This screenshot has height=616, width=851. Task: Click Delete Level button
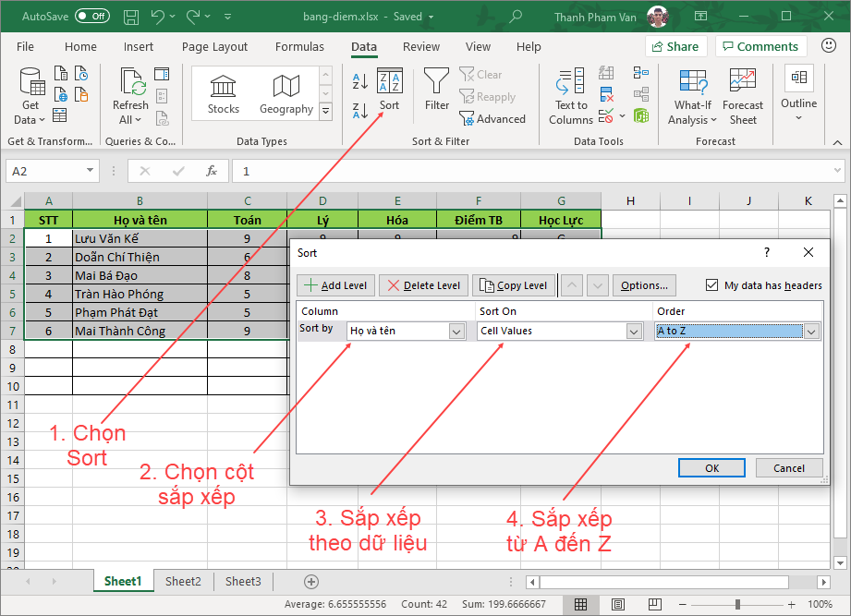tap(423, 285)
